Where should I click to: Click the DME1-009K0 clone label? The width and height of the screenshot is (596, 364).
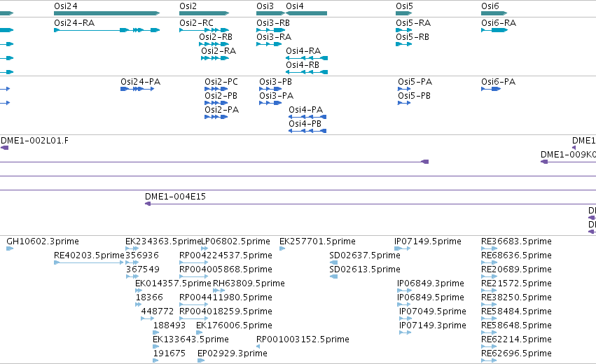coord(568,155)
